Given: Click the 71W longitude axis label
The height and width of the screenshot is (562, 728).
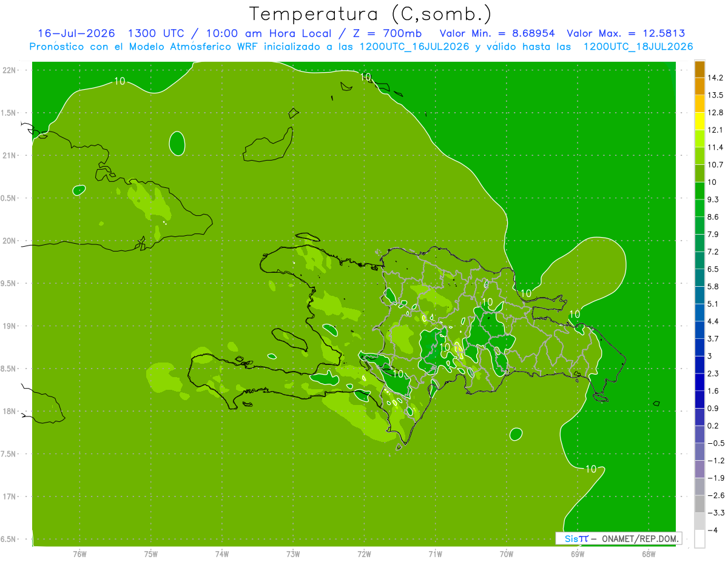Looking at the screenshot, I should [435, 554].
